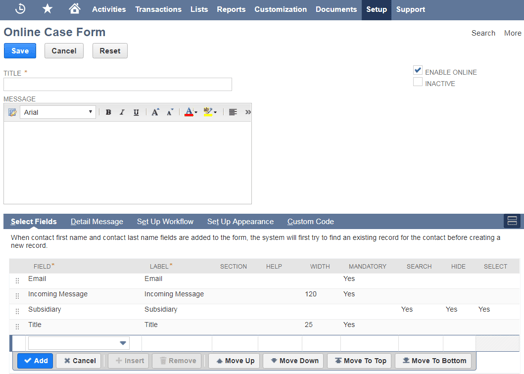Show more formatting tools chevron
Screen dimensions: 524x374
coord(248,112)
